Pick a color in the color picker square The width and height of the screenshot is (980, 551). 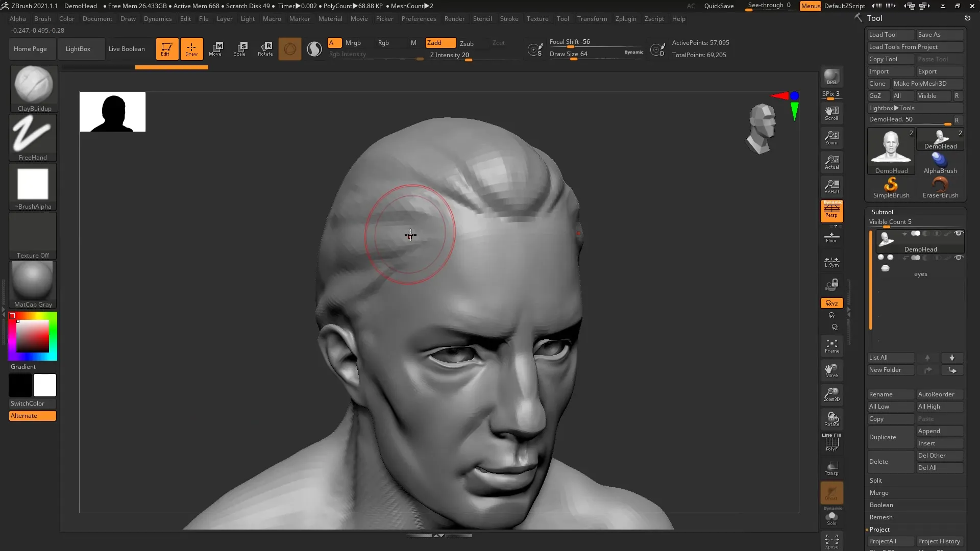pyautogui.click(x=33, y=336)
